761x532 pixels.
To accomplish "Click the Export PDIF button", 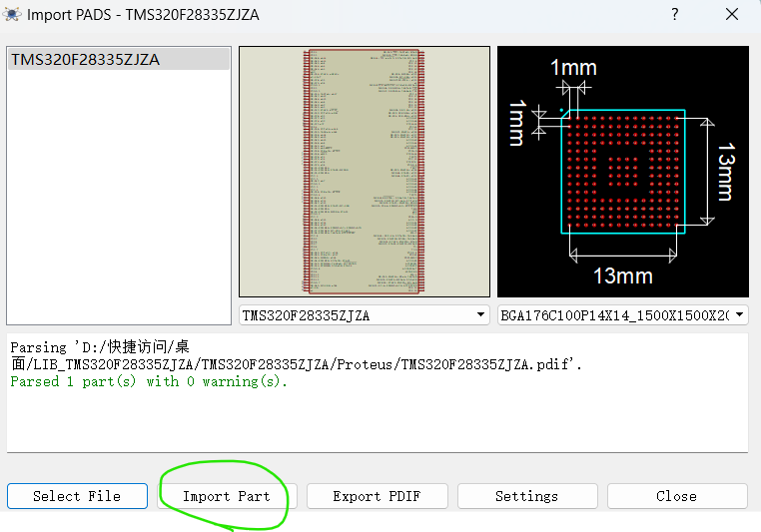I will pos(378,496).
